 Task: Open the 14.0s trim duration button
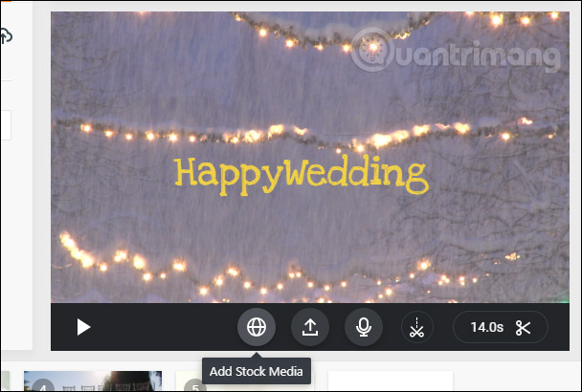click(x=501, y=327)
